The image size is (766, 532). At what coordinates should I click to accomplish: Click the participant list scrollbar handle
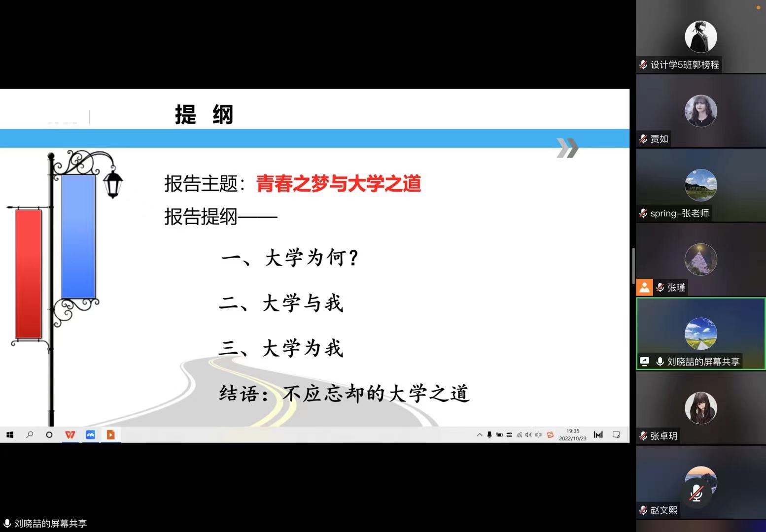coord(633,265)
